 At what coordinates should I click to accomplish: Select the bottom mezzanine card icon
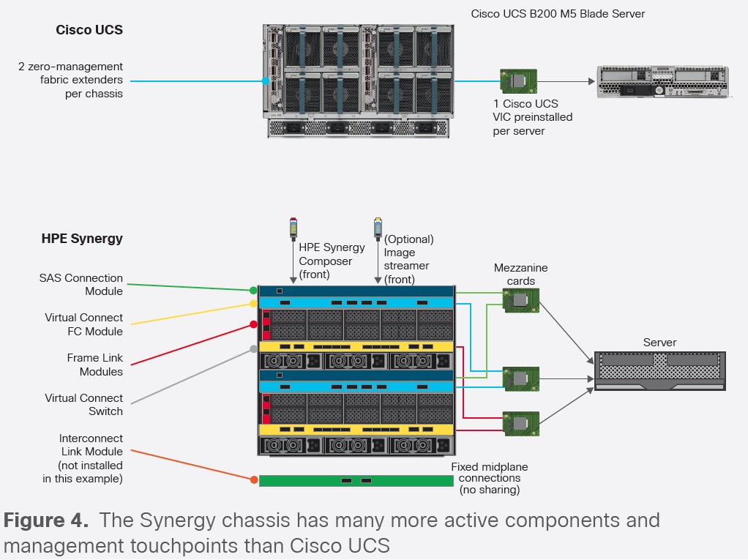pos(521,424)
